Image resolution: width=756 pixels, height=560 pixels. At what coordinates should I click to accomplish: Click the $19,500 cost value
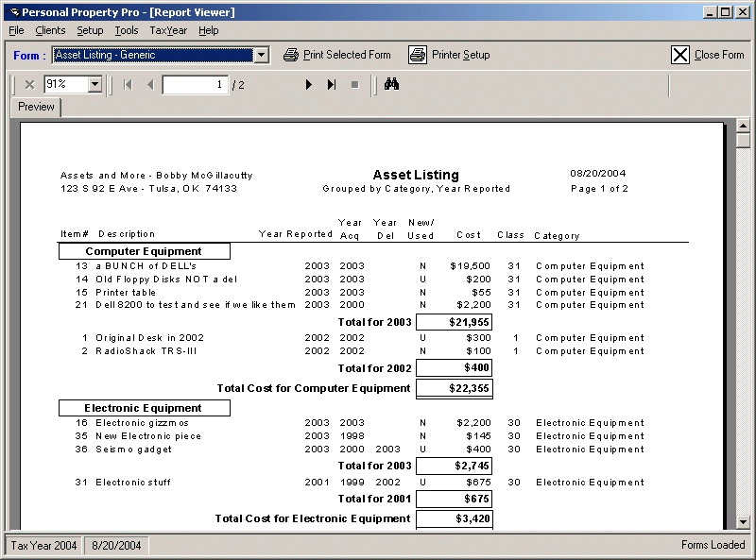[470, 266]
